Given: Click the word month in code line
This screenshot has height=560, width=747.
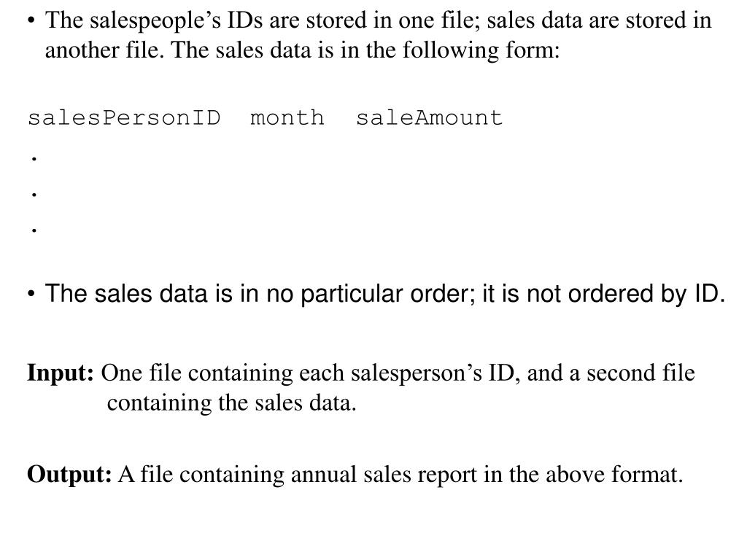Looking at the screenshot, I should (287, 117).
